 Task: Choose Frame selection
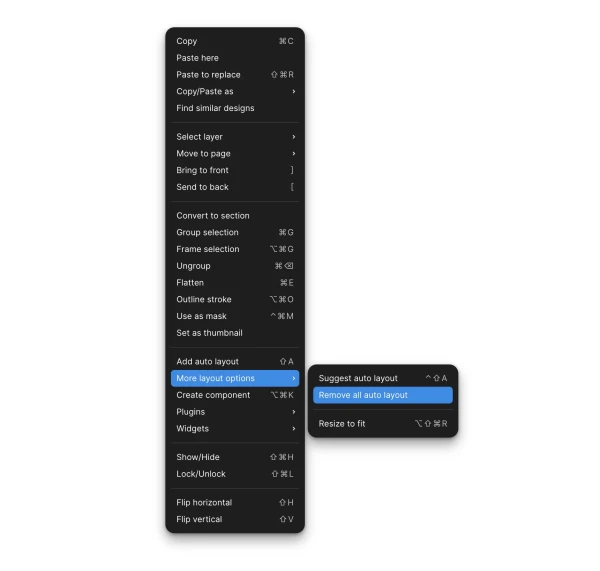(x=235, y=249)
